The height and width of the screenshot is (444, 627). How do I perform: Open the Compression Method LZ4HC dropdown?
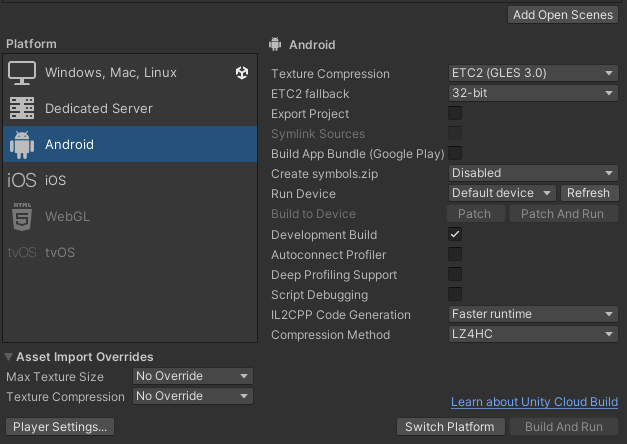[533, 334]
